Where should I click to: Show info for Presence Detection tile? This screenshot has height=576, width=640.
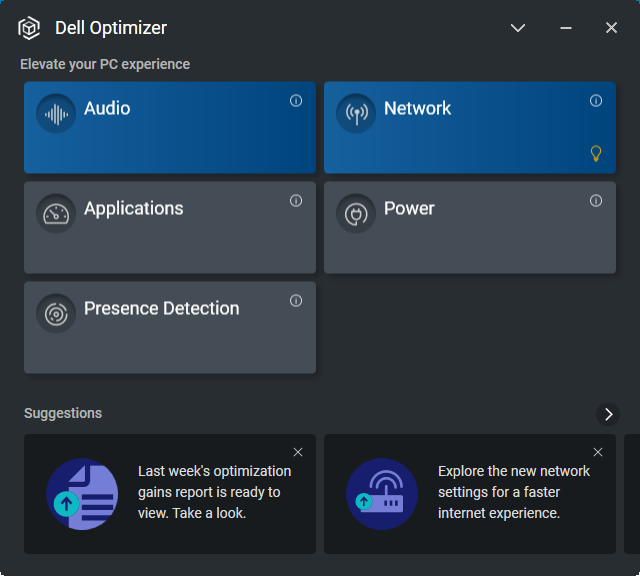coord(296,301)
